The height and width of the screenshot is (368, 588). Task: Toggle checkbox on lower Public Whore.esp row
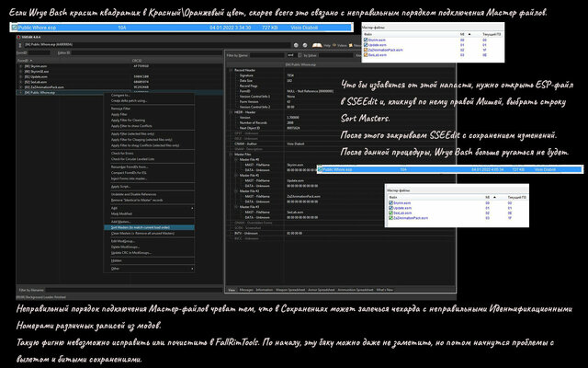click(321, 171)
